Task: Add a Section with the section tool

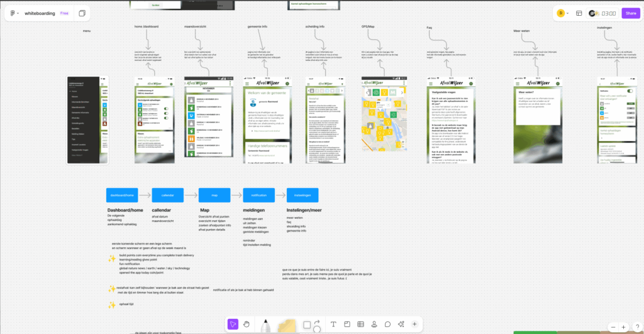Action: tap(347, 324)
